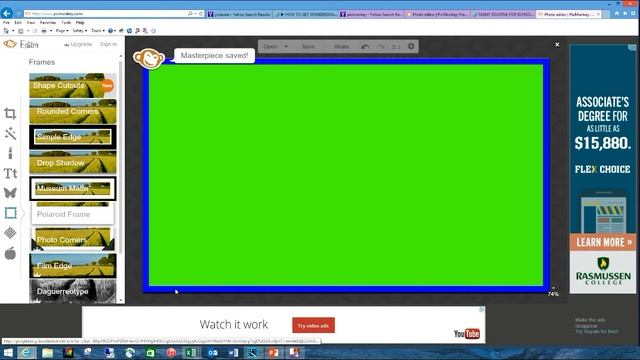Image resolution: width=640 pixels, height=360 pixels.
Task: Click the IE print toolbar icon
Action: 44,31
